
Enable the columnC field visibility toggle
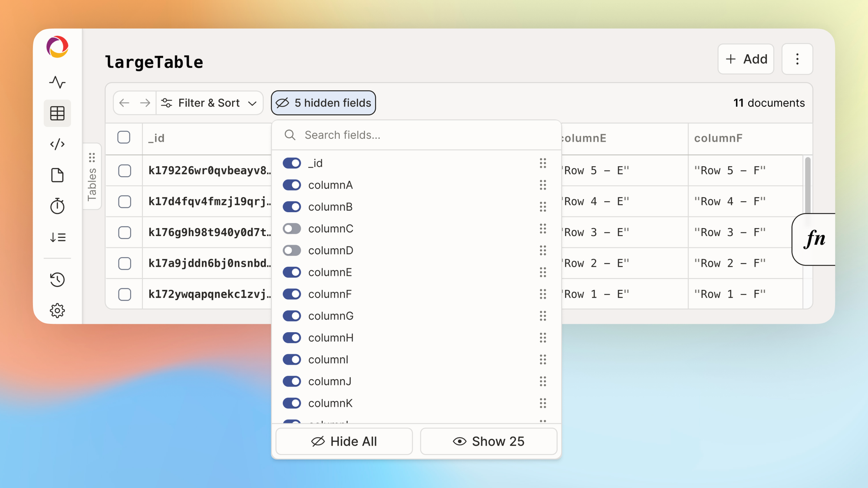click(292, 229)
